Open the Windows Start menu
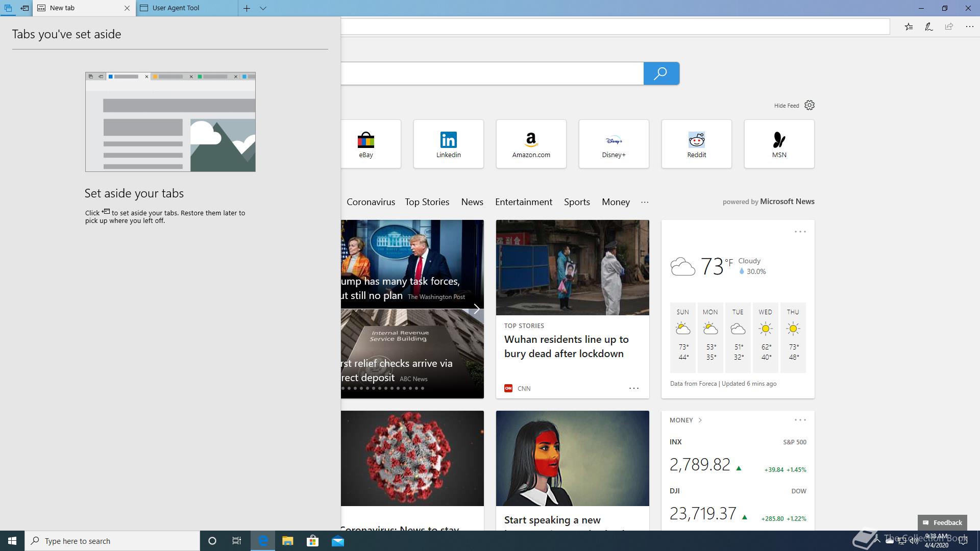980x551 pixels. pyautogui.click(x=12, y=541)
